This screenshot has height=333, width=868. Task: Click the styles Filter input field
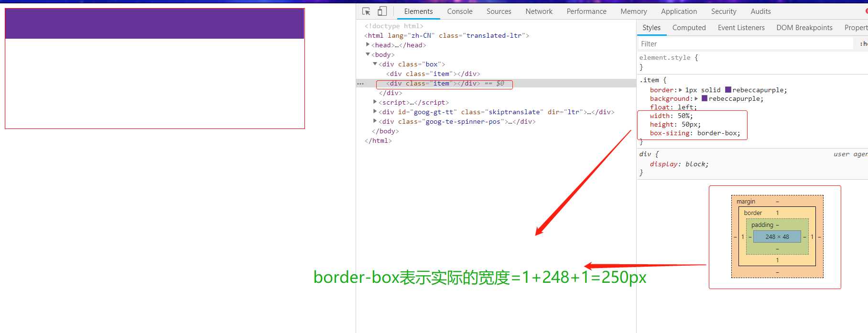[746, 44]
